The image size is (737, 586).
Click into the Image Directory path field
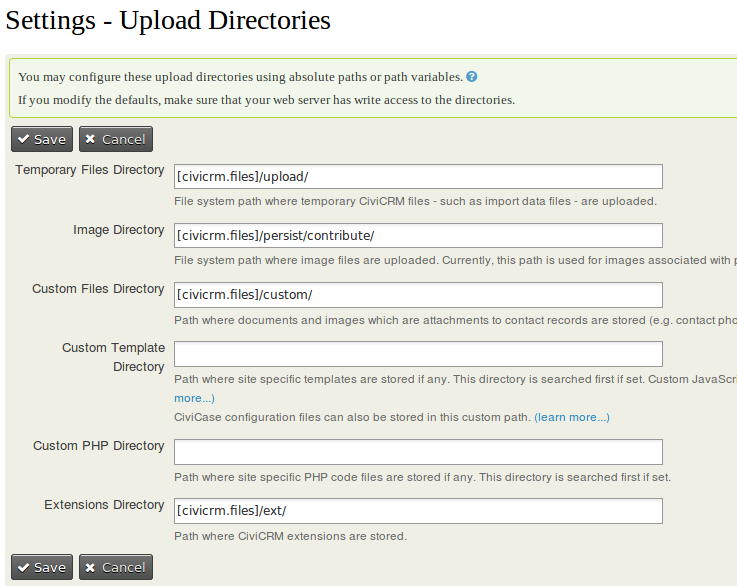(x=418, y=236)
